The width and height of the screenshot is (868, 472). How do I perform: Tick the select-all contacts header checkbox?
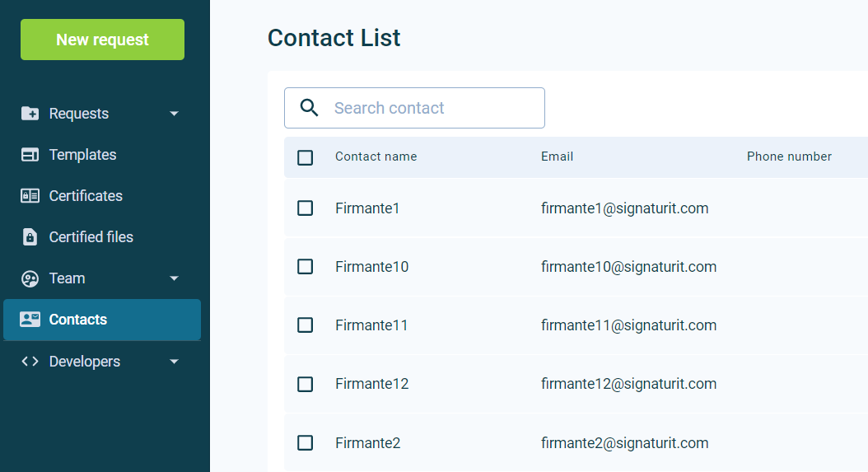click(x=305, y=157)
